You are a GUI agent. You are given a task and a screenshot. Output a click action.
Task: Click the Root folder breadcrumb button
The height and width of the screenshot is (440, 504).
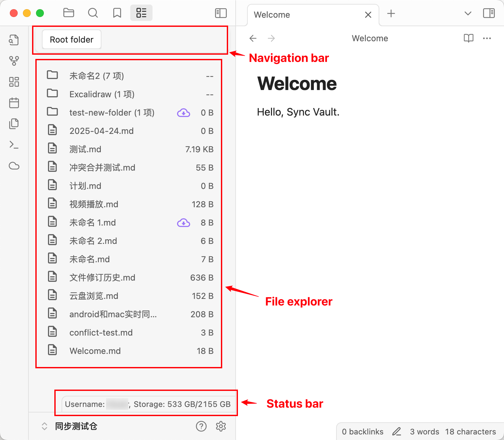click(72, 40)
